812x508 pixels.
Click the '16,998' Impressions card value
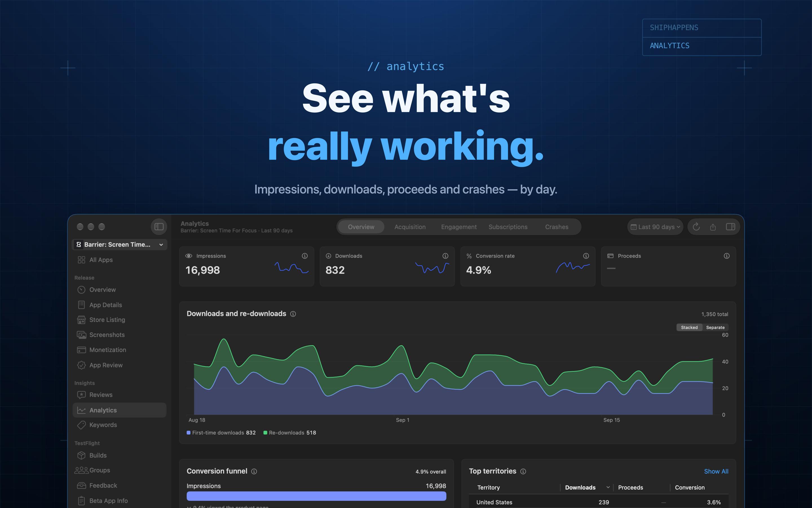click(x=203, y=270)
